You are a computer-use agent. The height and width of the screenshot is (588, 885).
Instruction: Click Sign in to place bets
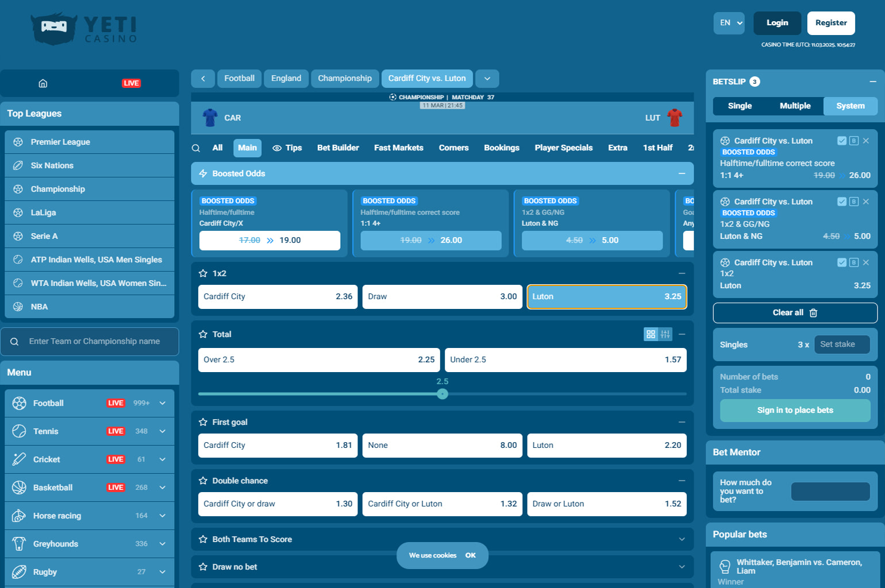pyautogui.click(x=795, y=411)
